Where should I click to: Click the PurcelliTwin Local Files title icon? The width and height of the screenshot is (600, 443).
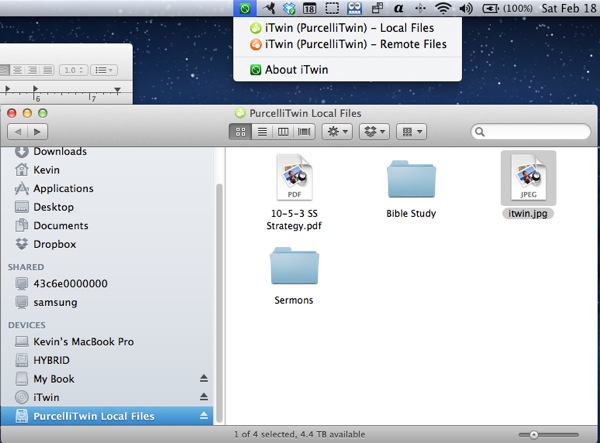(240, 113)
